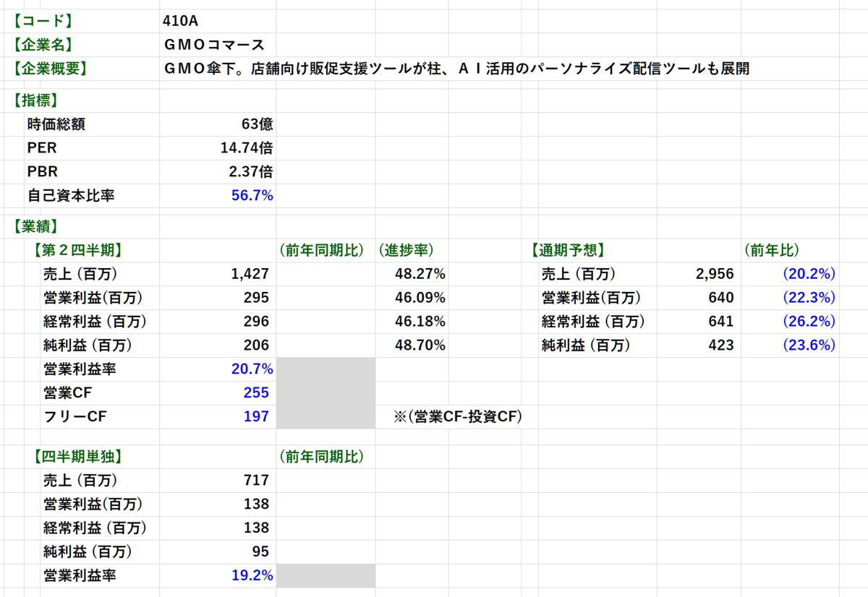The height and width of the screenshot is (597, 868).
Task: Click the blue 255 operating CF value
Action: [x=257, y=392]
